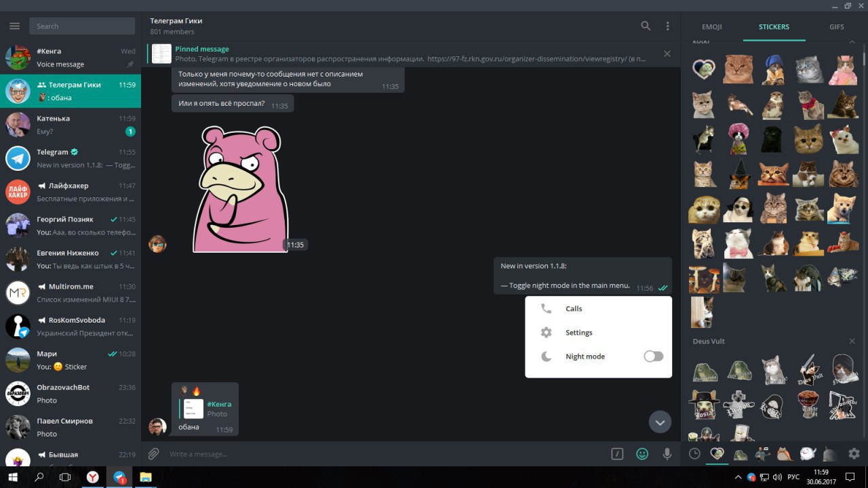Click the Телеграм Гики chat header title
This screenshot has height=488, width=868.
tap(176, 21)
